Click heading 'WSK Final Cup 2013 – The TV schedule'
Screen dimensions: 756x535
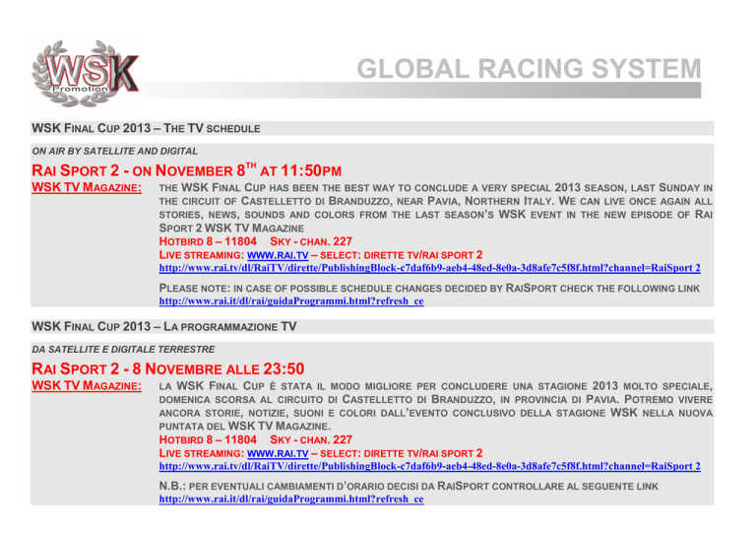pos(146,128)
